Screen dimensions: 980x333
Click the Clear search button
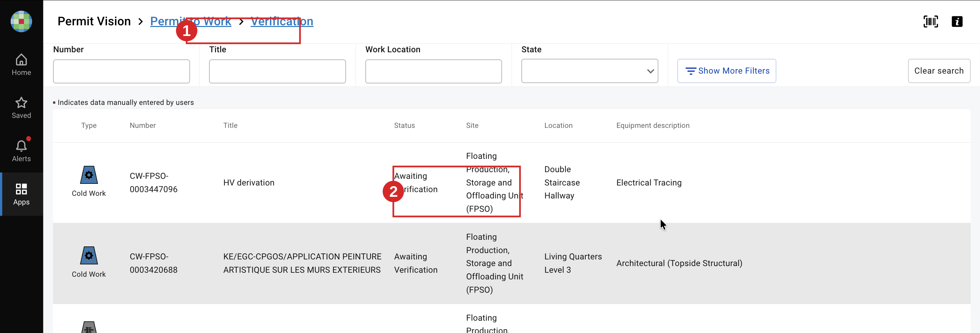pyautogui.click(x=939, y=71)
